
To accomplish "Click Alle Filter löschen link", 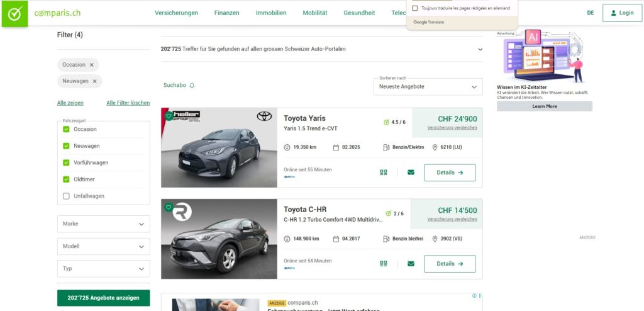I will point(128,103).
